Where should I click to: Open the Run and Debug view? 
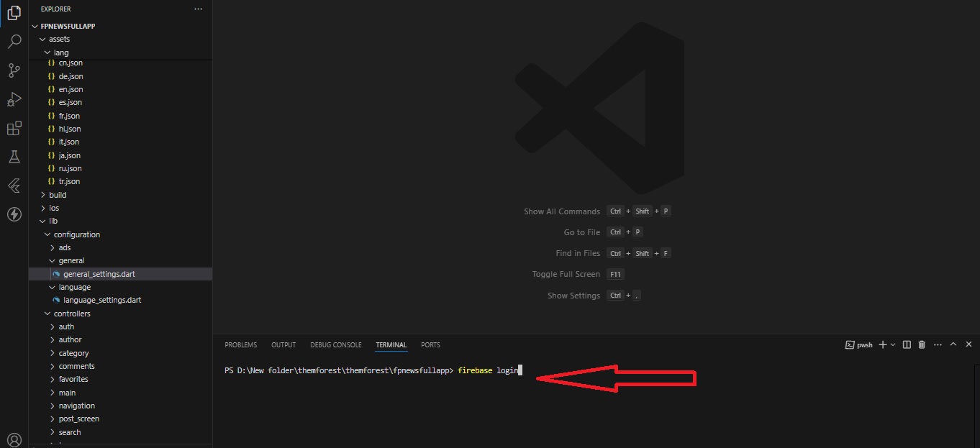pos(14,99)
